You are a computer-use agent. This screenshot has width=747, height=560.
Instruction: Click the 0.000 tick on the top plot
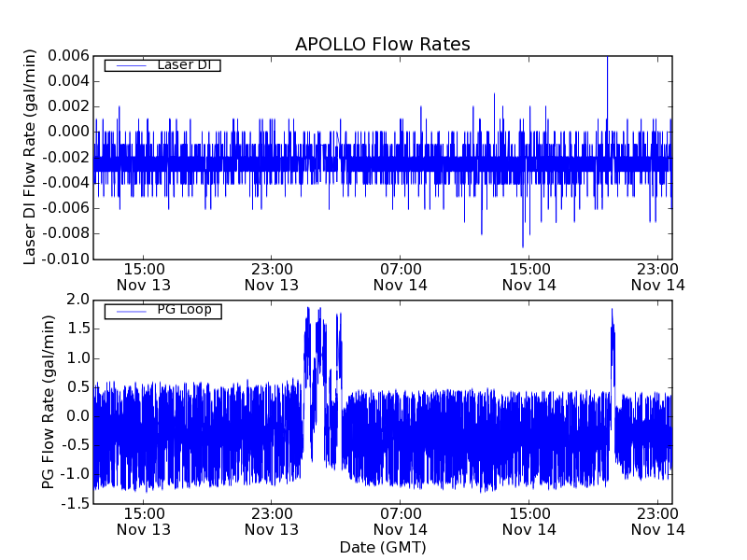click(x=68, y=132)
